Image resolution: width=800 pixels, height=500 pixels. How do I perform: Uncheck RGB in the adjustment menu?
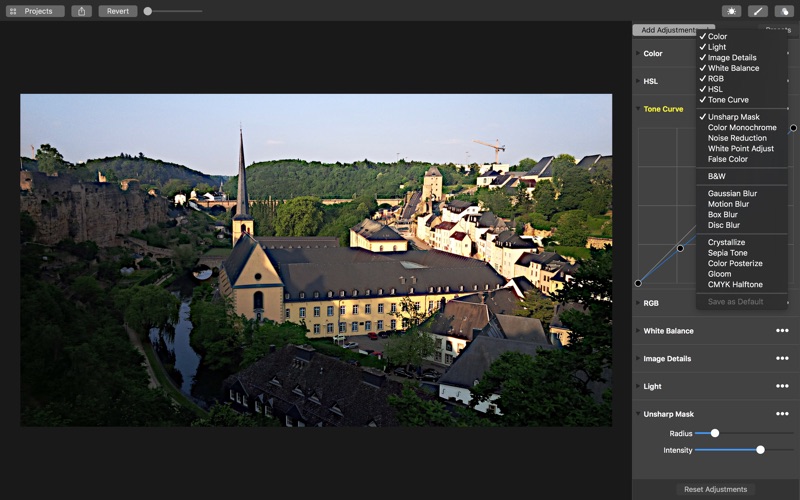coord(742,79)
